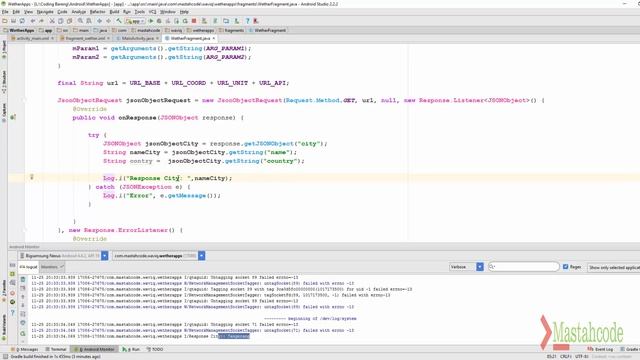The image size is (640, 360).
Task: Click the intention lightbulb in editor gutter
Action: coord(31,177)
